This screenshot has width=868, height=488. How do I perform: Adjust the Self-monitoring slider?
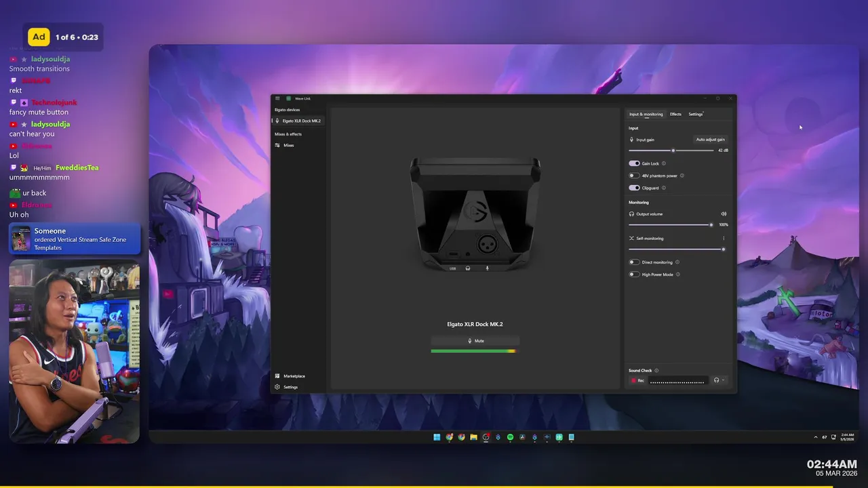(677, 249)
